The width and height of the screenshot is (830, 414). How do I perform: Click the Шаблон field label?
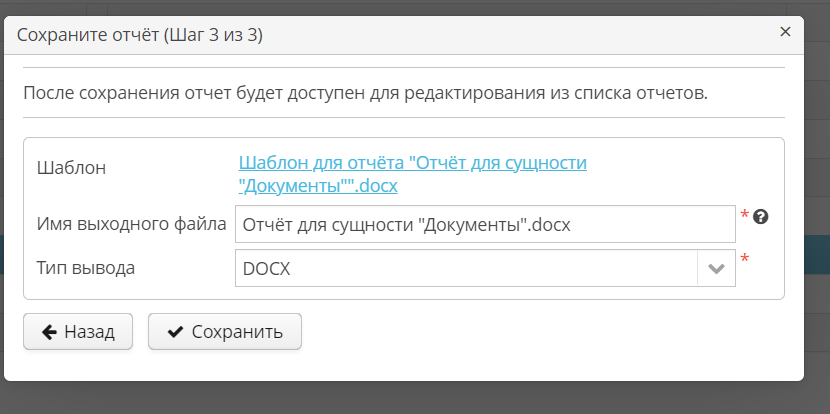(x=71, y=167)
